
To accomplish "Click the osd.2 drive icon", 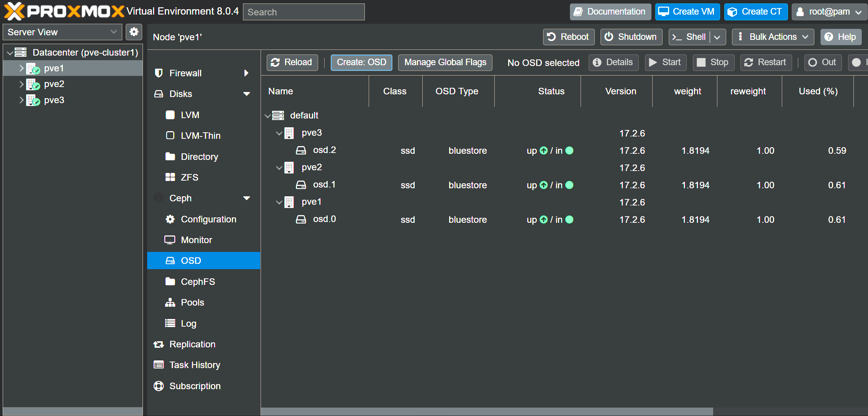I will 301,150.
